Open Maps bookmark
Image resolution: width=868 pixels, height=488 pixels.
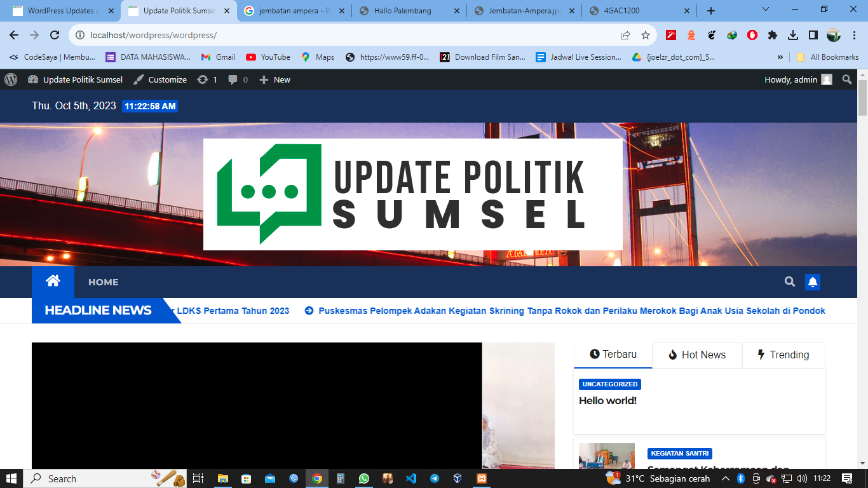(317, 57)
